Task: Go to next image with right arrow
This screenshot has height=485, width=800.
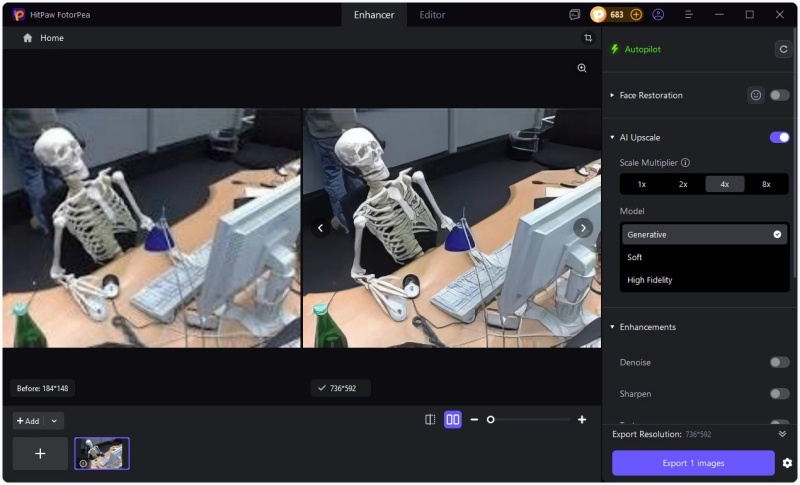Action: point(583,228)
